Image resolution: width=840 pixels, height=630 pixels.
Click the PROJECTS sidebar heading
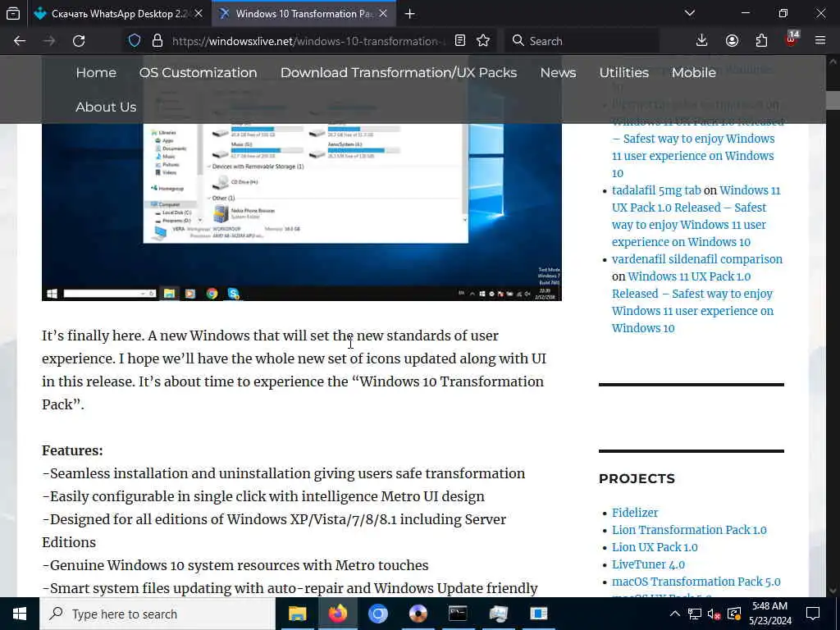tap(637, 478)
